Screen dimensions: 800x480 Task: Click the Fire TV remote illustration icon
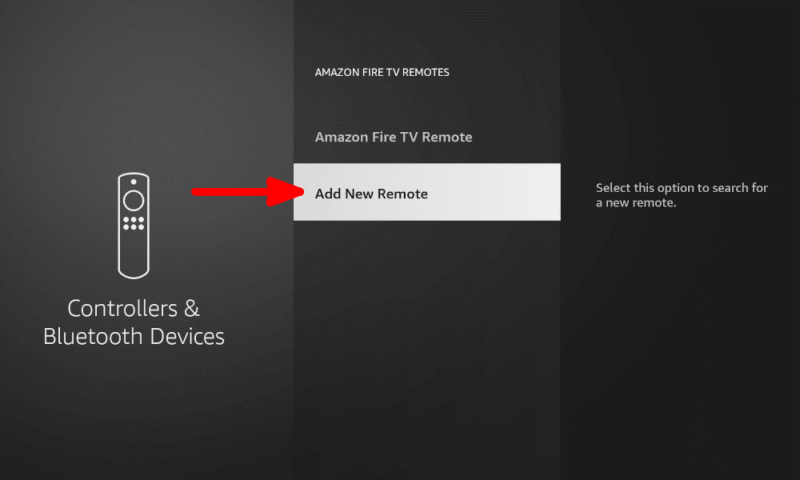tap(134, 225)
